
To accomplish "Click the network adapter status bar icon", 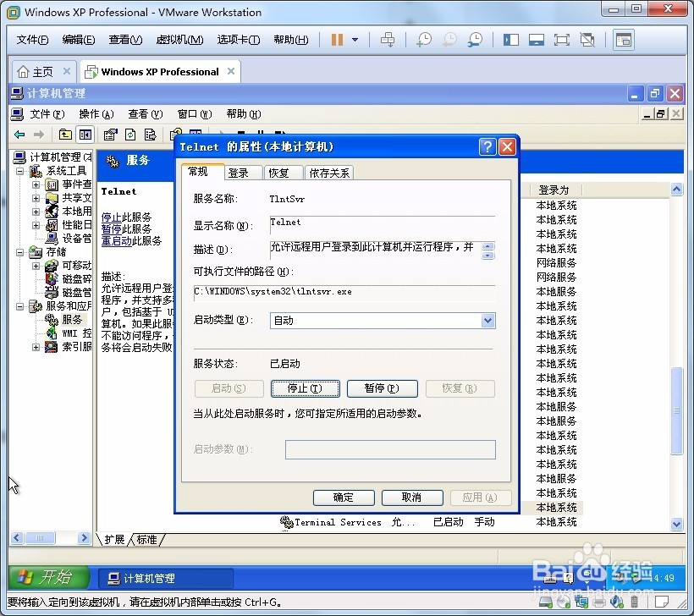I will pos(581,602).
